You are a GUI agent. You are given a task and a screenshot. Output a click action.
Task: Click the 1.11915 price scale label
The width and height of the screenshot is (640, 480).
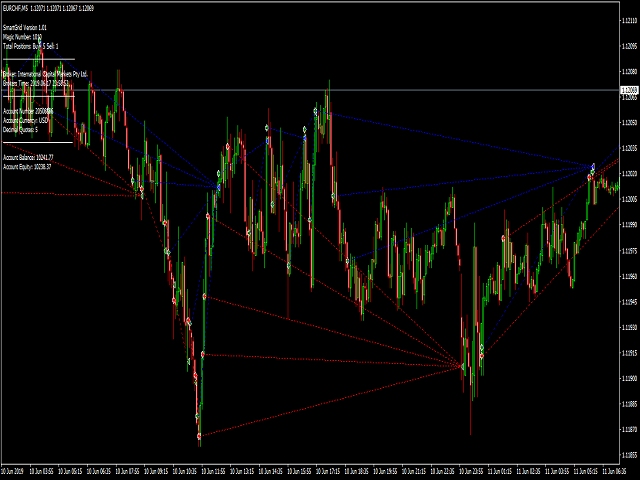tap(630, 353)
